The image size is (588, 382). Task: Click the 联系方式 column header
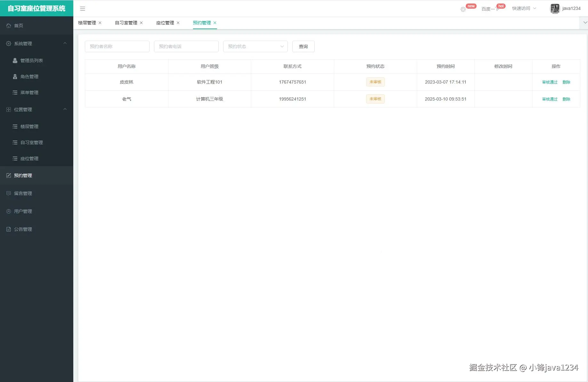click(x=292, y=66)
